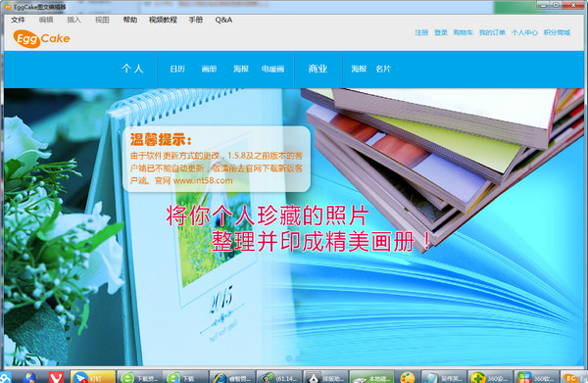Open the 视图 menu
Screen dimensions: 588x383
[x=102, y=20]
